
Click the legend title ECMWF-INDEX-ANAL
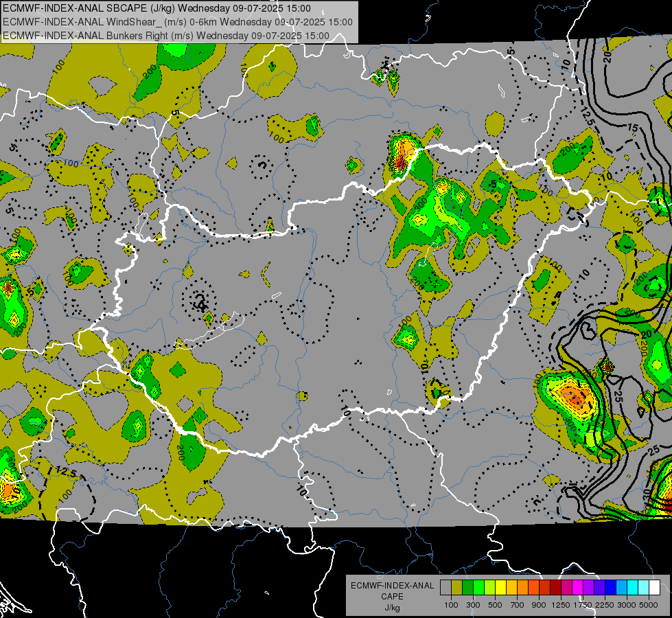[392, 586]
